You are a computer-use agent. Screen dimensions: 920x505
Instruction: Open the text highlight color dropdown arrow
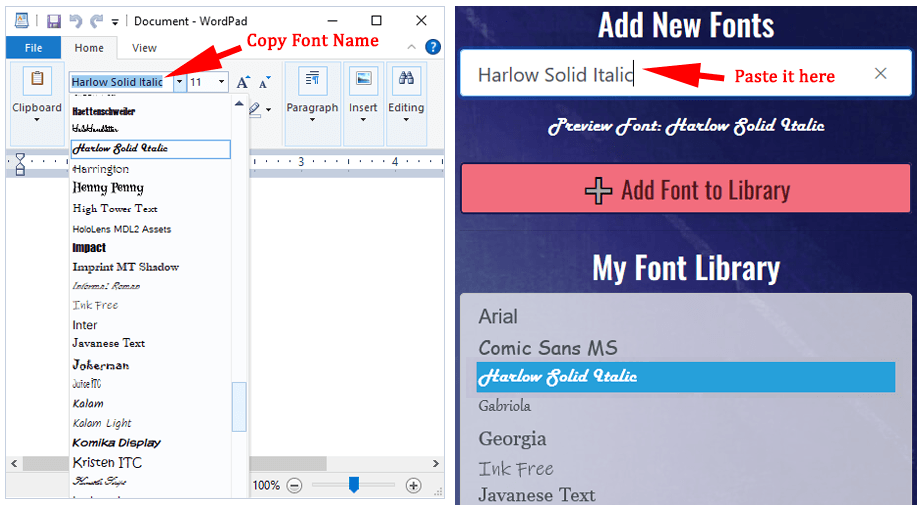269,110
